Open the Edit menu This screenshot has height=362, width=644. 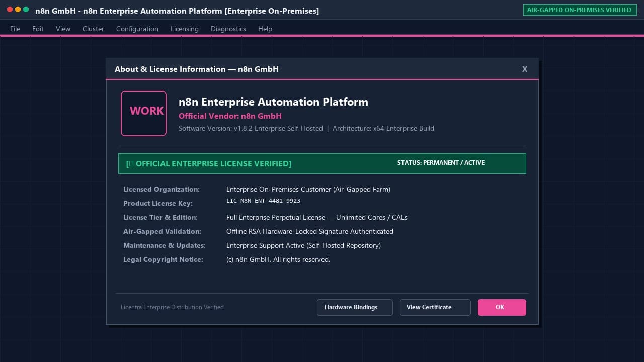point(38,29)
